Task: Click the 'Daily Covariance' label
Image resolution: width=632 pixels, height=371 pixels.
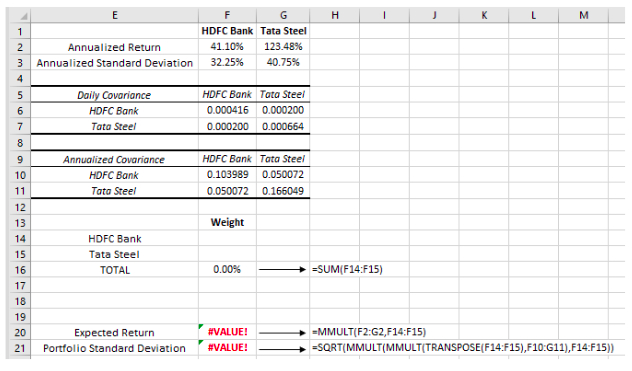Action: (114, 95)
